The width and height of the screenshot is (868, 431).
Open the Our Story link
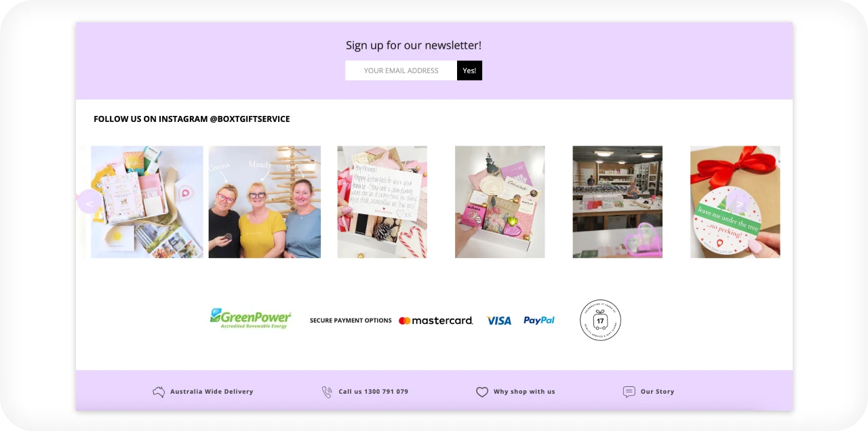657,392
